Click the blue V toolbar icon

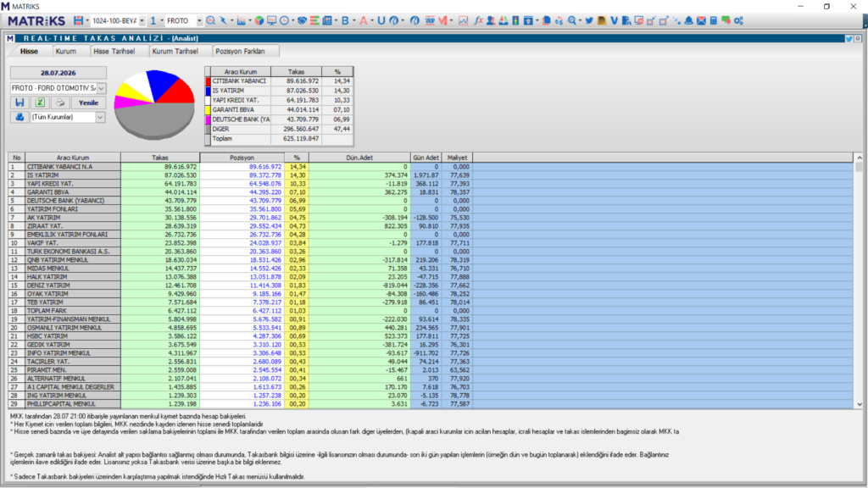(614, 20)
